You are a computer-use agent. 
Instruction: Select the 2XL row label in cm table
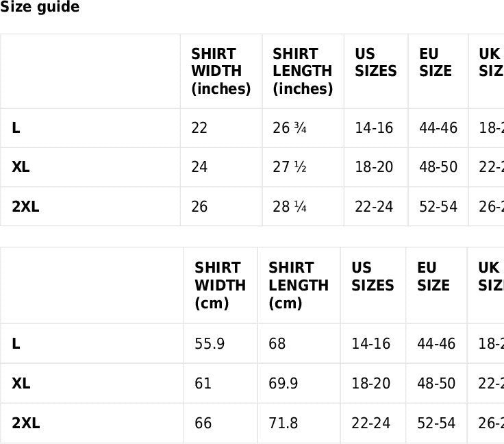click(x=25, y=423)
